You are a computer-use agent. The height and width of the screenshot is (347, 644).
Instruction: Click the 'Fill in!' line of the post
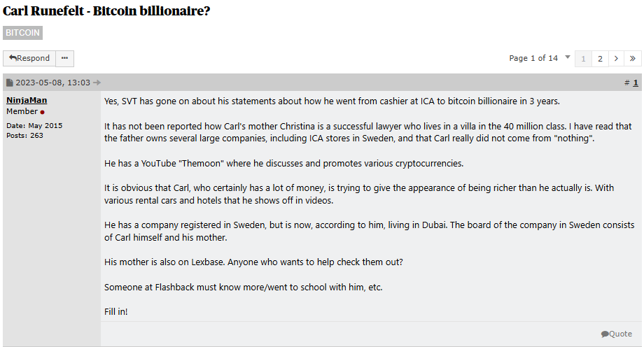(116, 311)
